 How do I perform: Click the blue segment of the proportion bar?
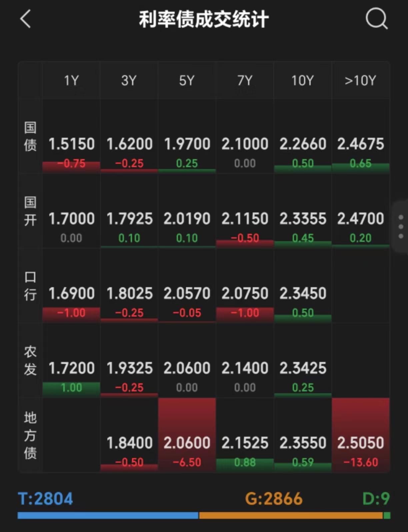click(108, 516)
